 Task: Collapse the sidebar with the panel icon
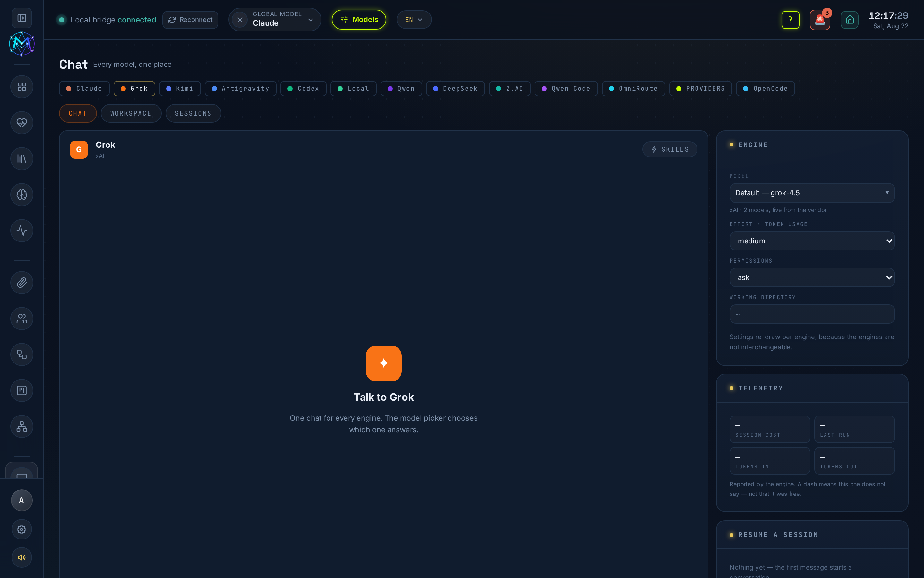pos(22,18)
